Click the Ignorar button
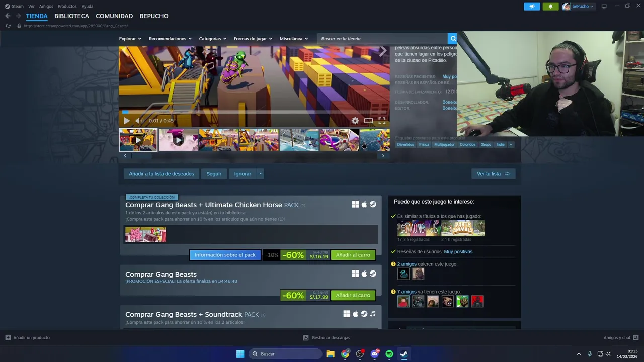Screen dimensions: 644x362 [x=243, y=174]
